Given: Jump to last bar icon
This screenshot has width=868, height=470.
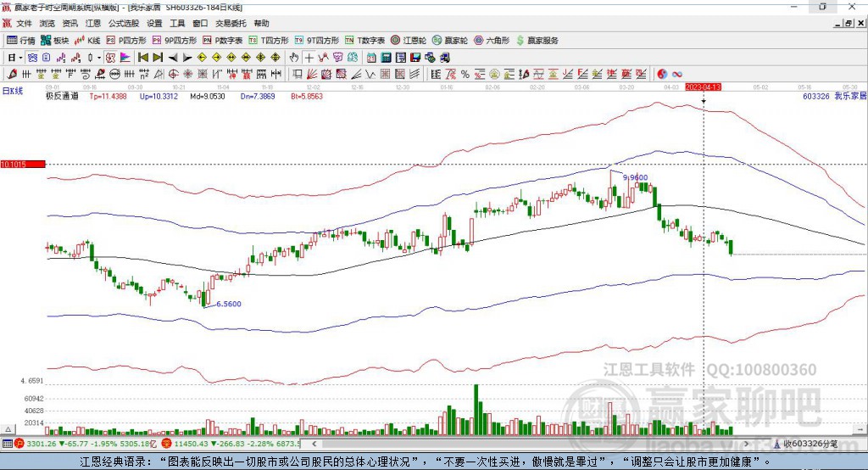Looking at the screenshot, I should coord(158,58).
